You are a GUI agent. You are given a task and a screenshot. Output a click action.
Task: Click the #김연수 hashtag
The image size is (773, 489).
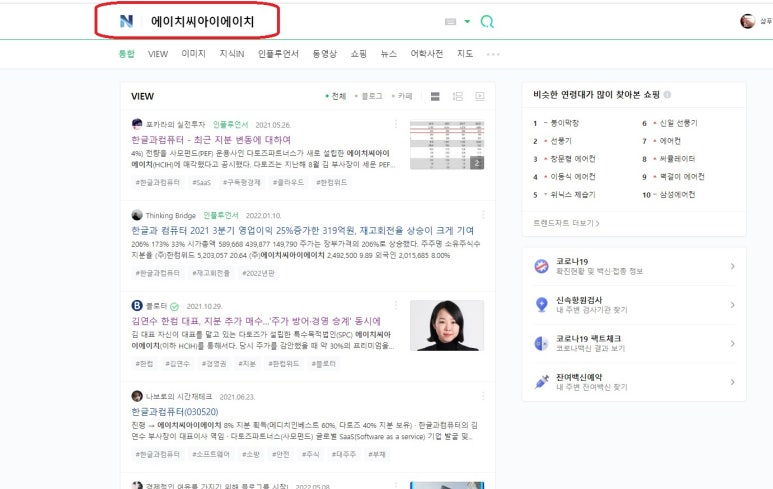pos(177,364)
